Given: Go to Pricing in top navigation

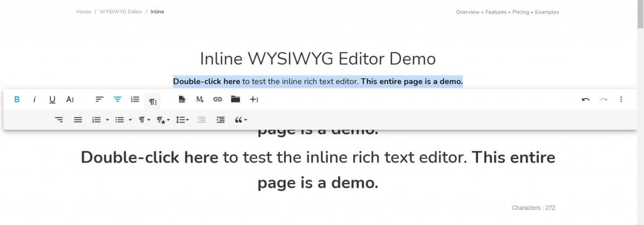Looking at the screenshot, I should (520, 12).
